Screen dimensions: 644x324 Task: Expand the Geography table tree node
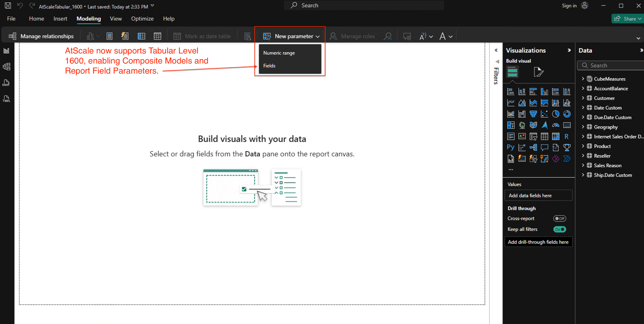click(x=583, y=127)
